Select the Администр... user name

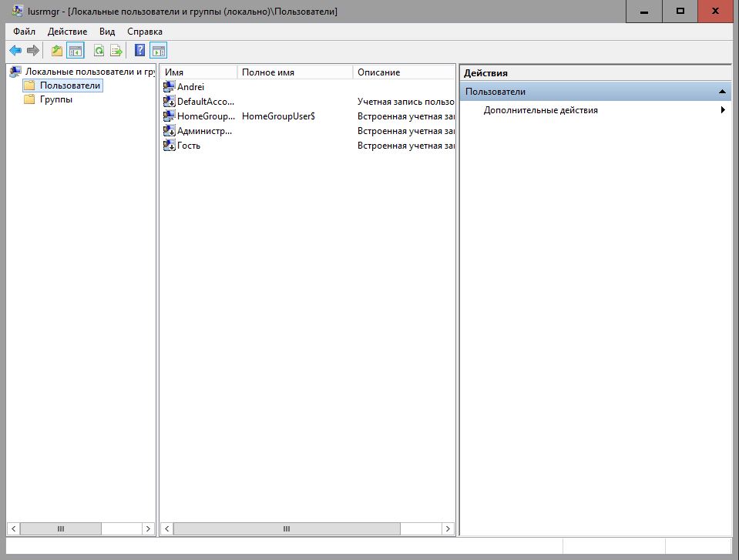(204, 131)
